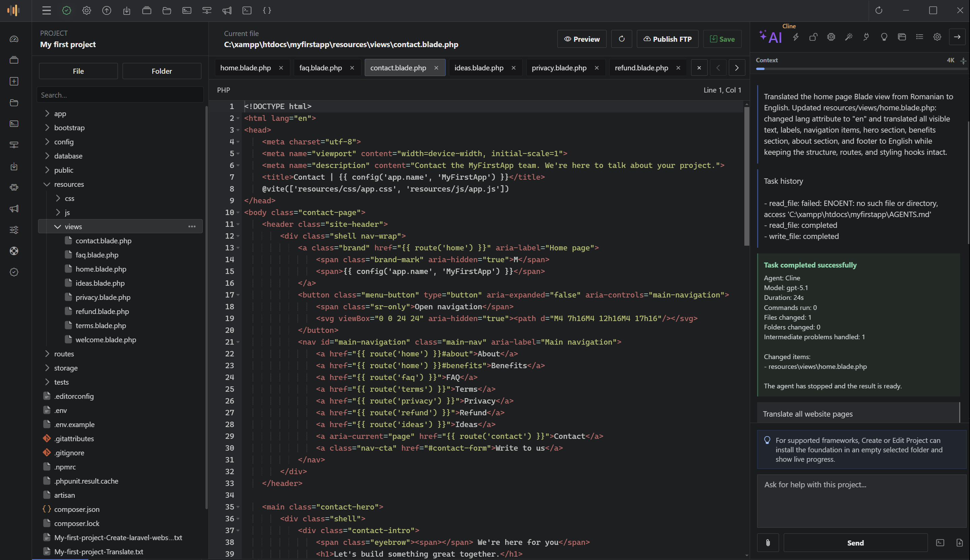This screenshot has width=970, height=560.
Task: Click the help lifebuoy sidebar icon
Action: click(14, 251)
